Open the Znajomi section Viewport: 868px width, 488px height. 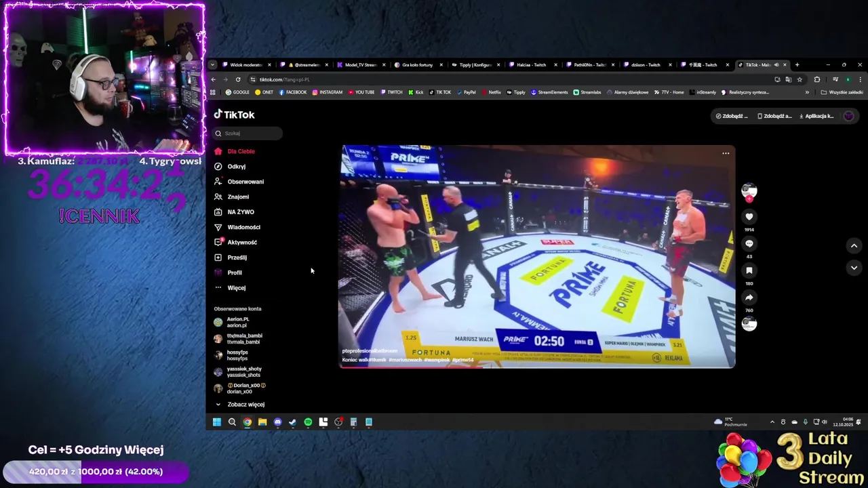click(x=231, y=197)
